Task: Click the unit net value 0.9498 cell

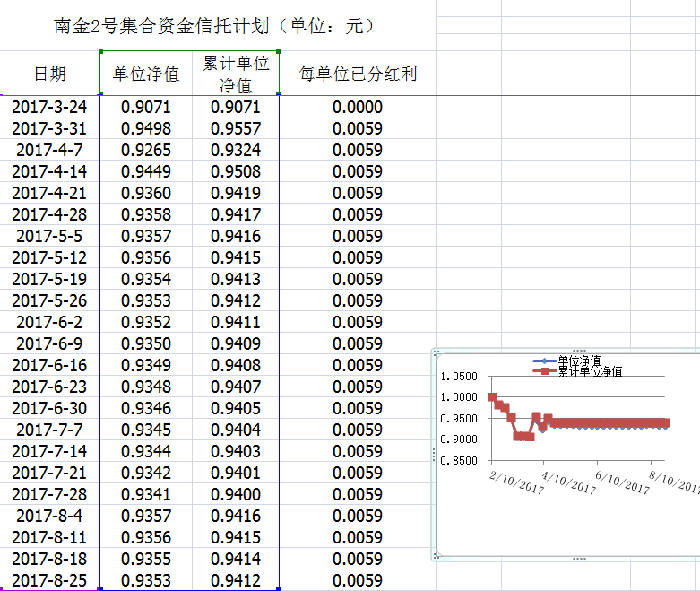Action: 145,129
